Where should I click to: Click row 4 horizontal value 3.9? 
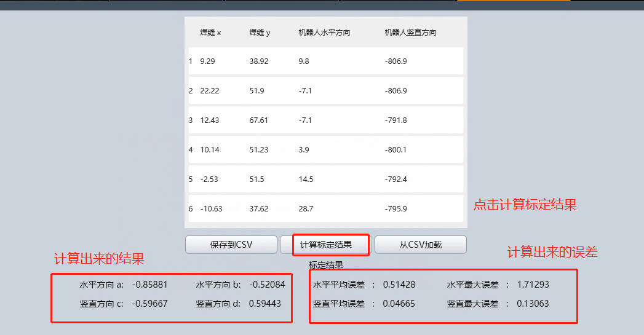tap(304, 150)
